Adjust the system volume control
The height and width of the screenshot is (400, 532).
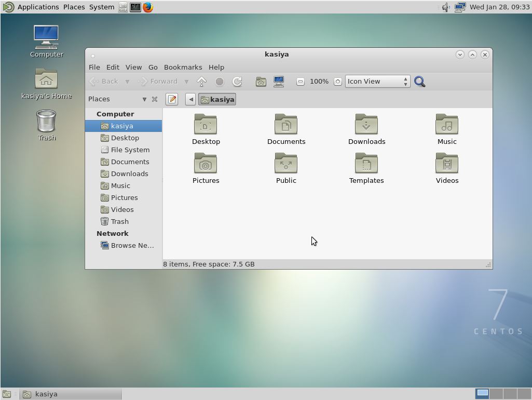[x=445, y=7]
